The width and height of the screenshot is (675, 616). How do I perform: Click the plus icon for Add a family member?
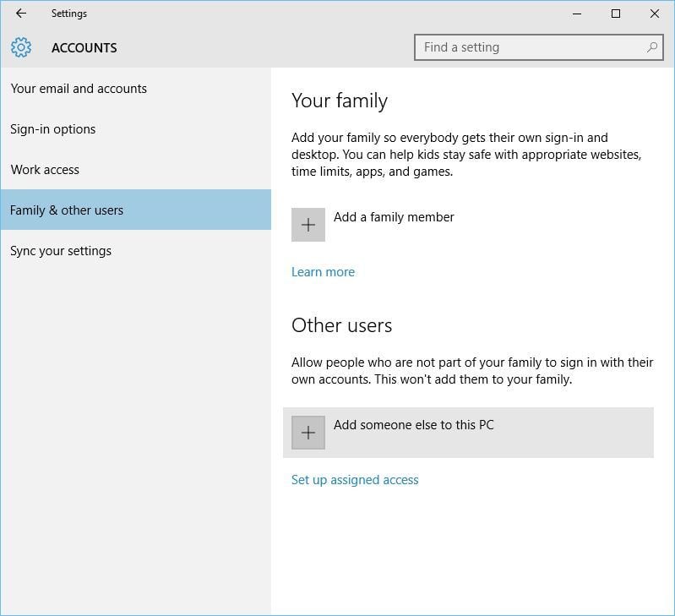[308, 225]
